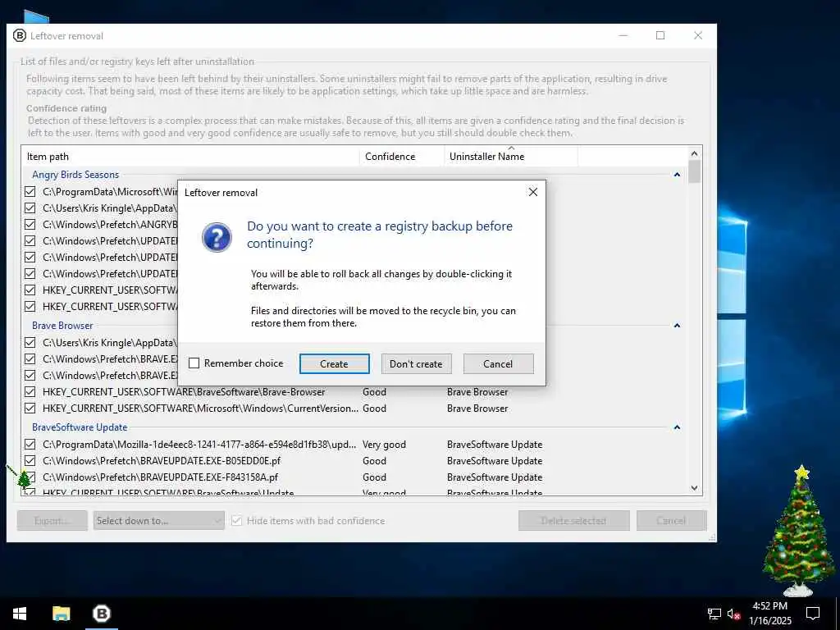Tick the Remember choice checkbox
This screenshot has width=840, height=630.
pos(194,363)
